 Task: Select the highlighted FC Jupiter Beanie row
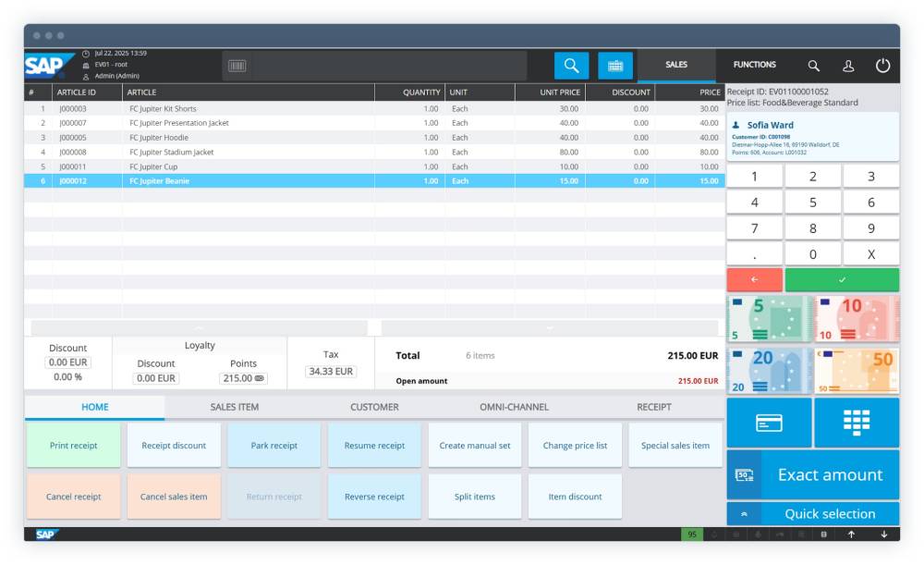[374, 180]
